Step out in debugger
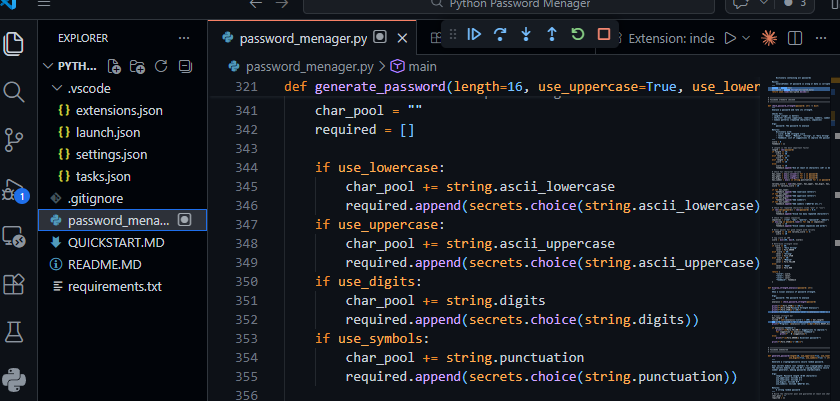 (552, 34)
